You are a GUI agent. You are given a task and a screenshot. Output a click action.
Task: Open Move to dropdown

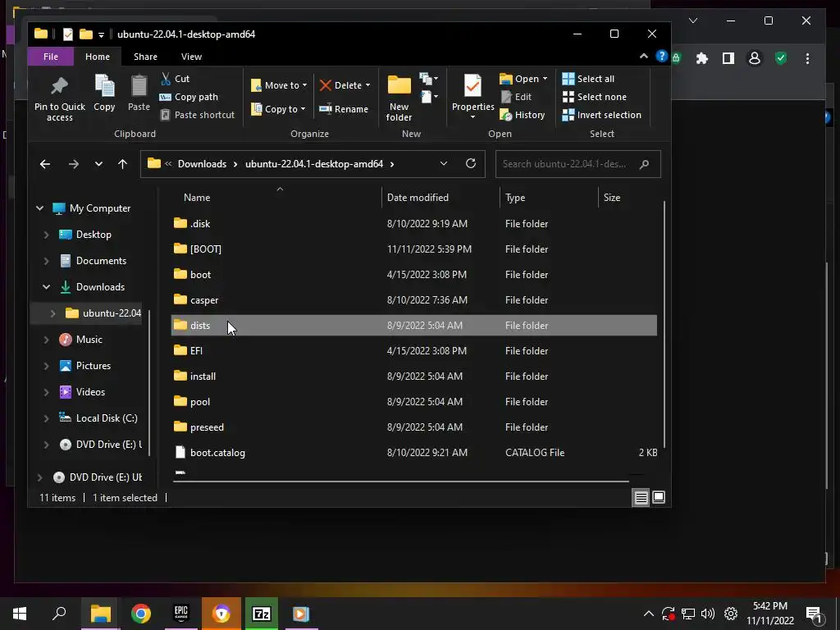pos(279,85)
